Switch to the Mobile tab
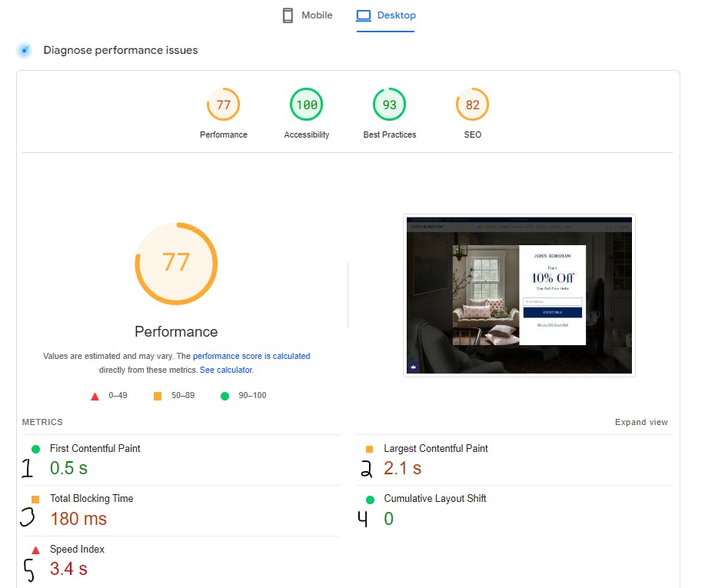This screenshot has width=705, height=588. pos(308,15)
